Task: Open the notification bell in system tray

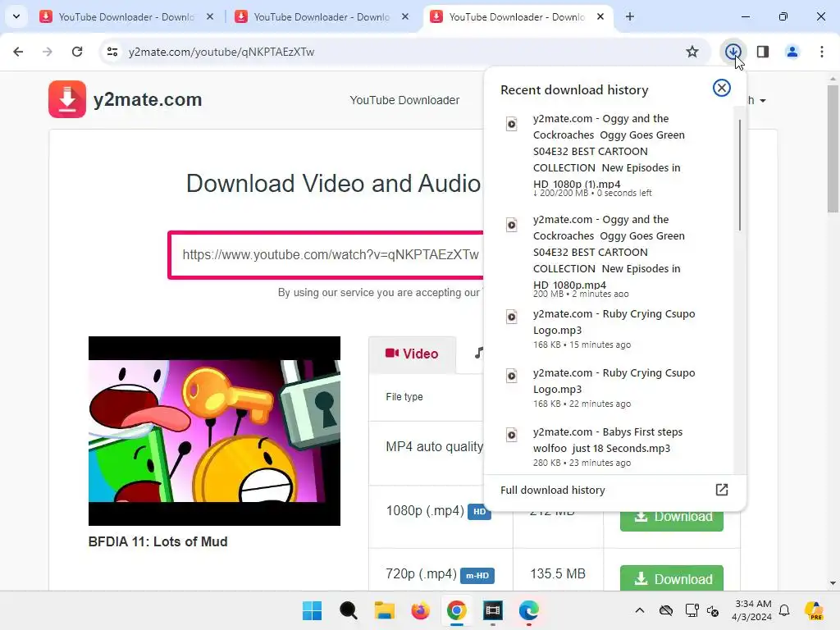Action: coord(784,610)
